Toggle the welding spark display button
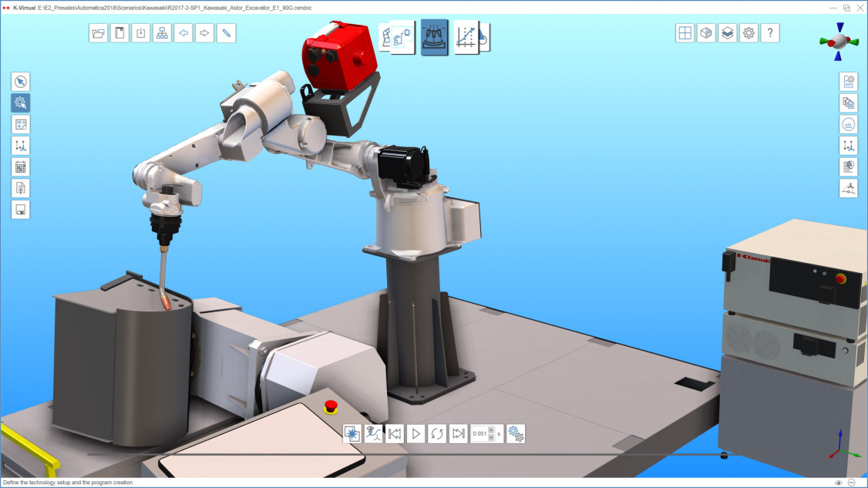 click(x=352, y=433)
